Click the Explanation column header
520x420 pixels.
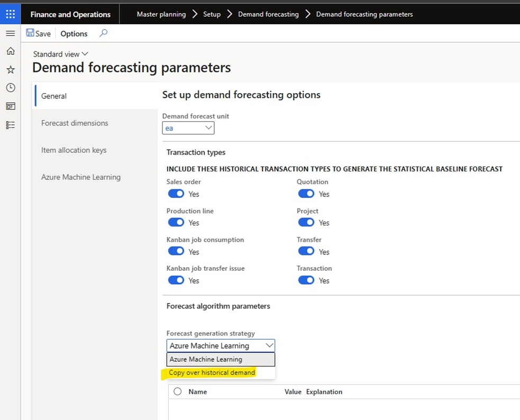pyautogui.click(x=324, y=391)
